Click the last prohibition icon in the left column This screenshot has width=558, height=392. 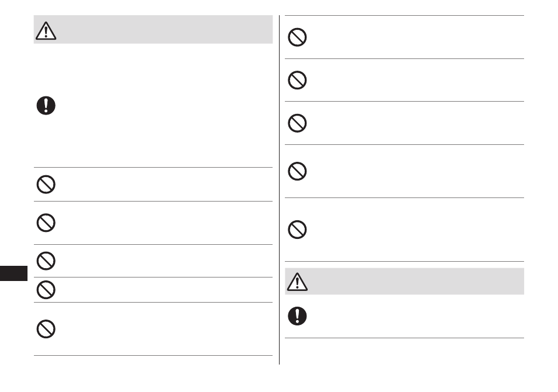[x=46, y=329]
